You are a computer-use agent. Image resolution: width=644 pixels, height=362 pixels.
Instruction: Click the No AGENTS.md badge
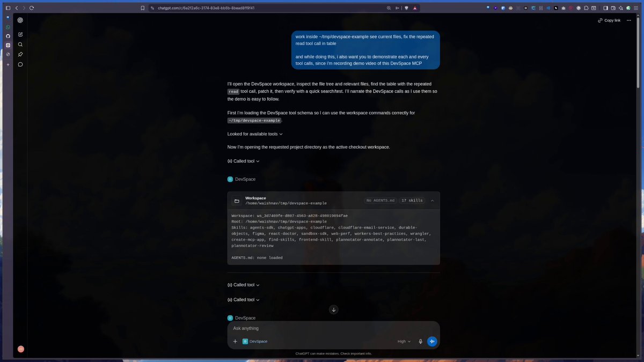pyautogui.click(x=380, y=201)
